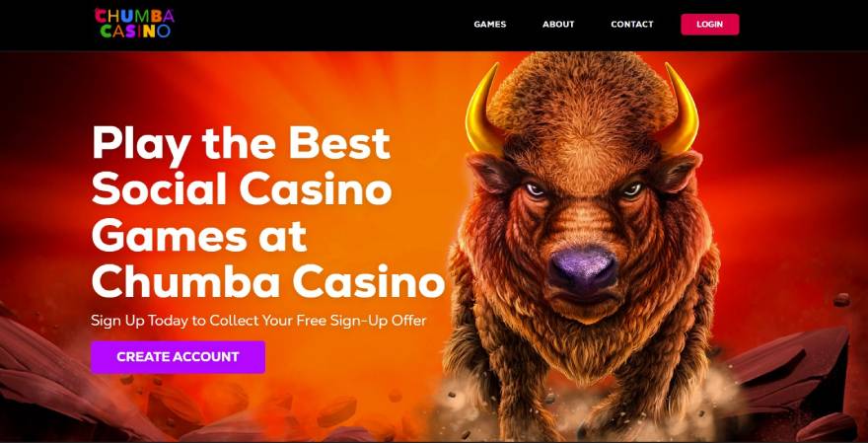This screenshot has width=868, height=443.
Task: Click the pink LOGIN button
Action: pos(709,25)
